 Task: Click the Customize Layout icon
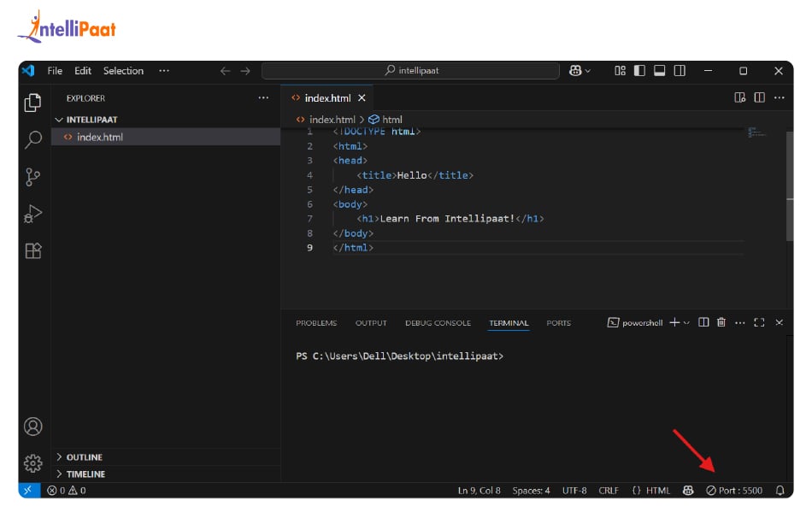[x=620, y=70]
